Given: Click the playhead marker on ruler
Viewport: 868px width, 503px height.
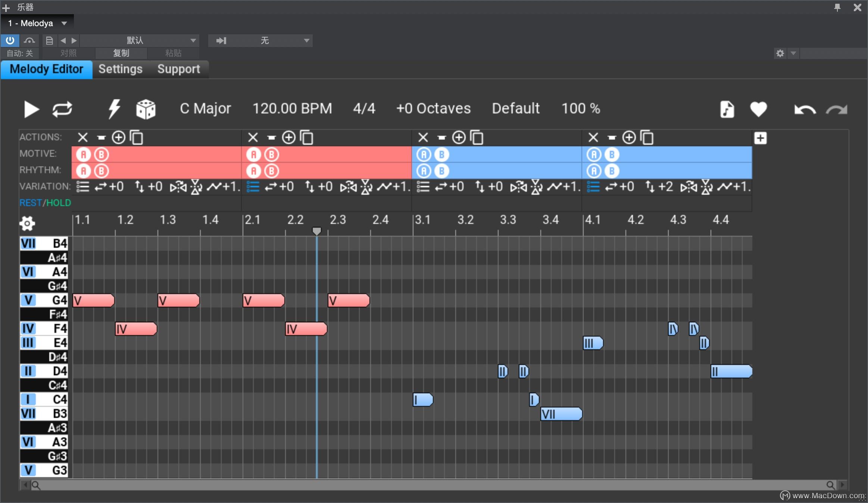Looking at the screenshot, I should [x=316, y=231].
